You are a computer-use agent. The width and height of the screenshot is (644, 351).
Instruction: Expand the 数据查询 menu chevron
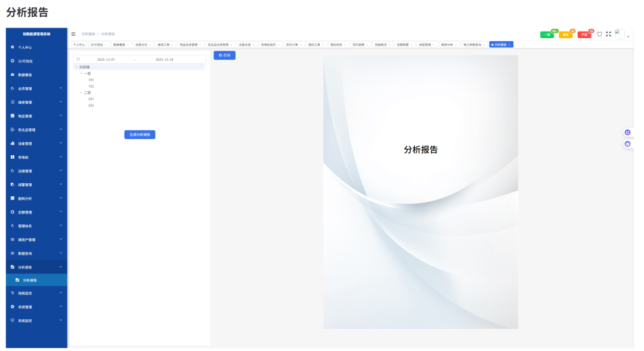pyautogui.click(x=61, y=253)
